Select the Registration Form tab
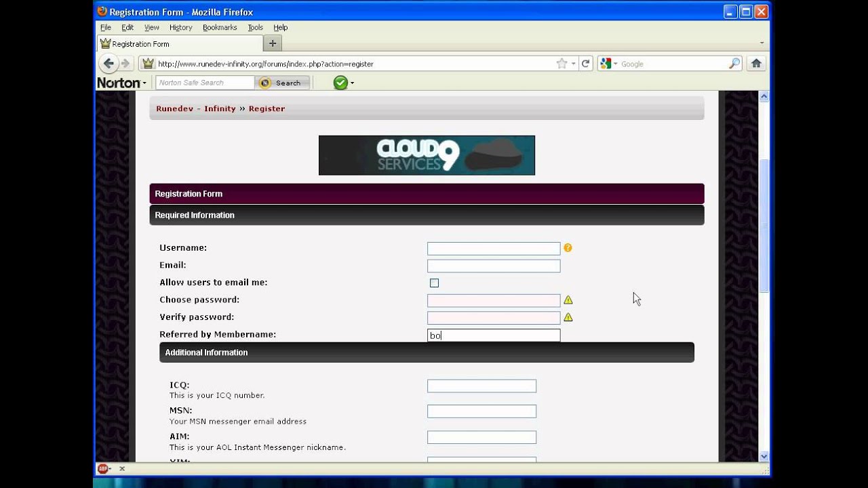This screenshot has width=868, height=488. click(x=180, y=43)
